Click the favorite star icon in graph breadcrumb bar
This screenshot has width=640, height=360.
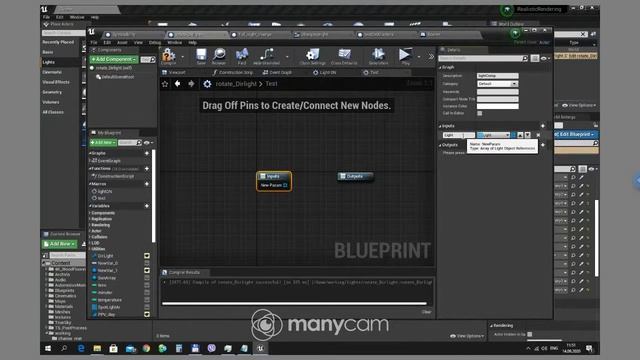coord(165,84)
